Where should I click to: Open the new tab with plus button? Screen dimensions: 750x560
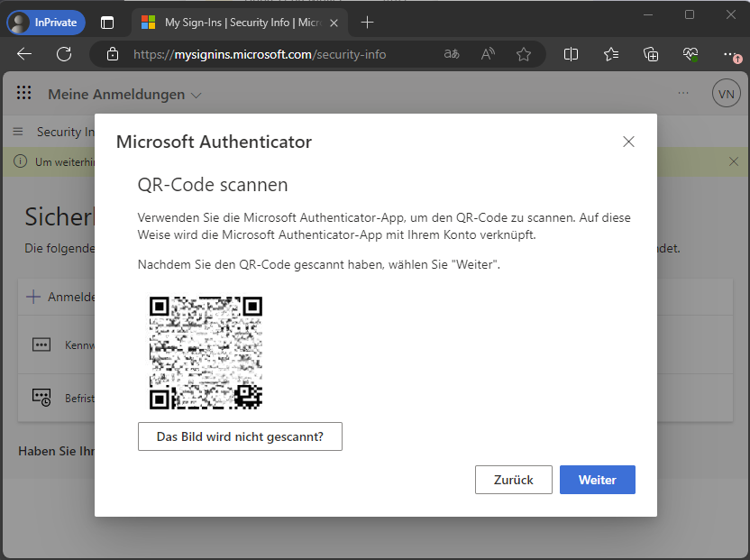tap(367, 23)
